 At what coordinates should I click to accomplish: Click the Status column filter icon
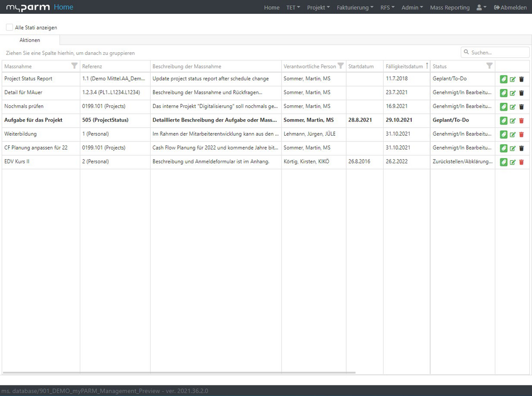point(489,66)
